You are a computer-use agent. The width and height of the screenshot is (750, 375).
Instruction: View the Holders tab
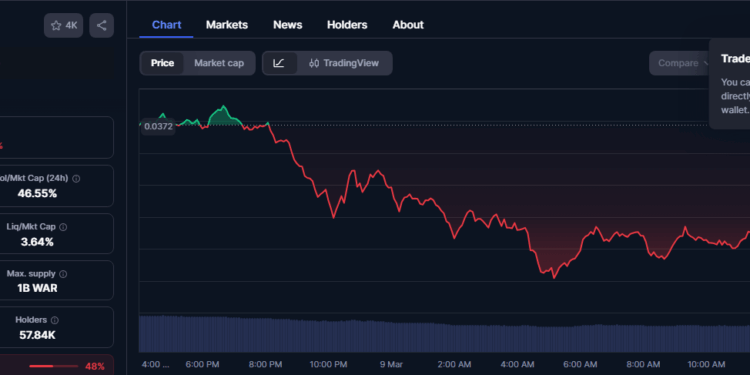coord(347,25)
